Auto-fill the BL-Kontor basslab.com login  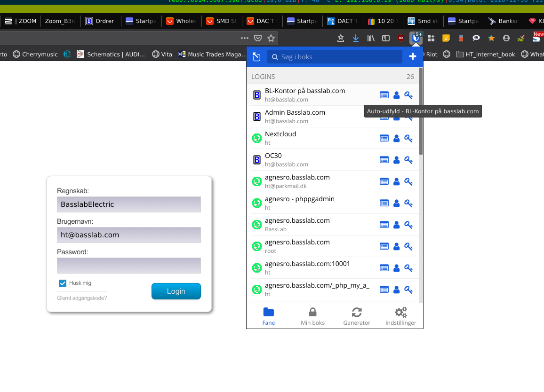click(x=384, y=95)
